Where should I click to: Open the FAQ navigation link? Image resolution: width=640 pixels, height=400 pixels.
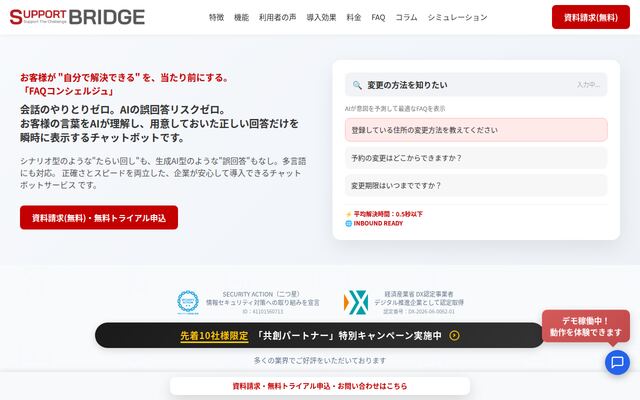(x=378, y=18)
